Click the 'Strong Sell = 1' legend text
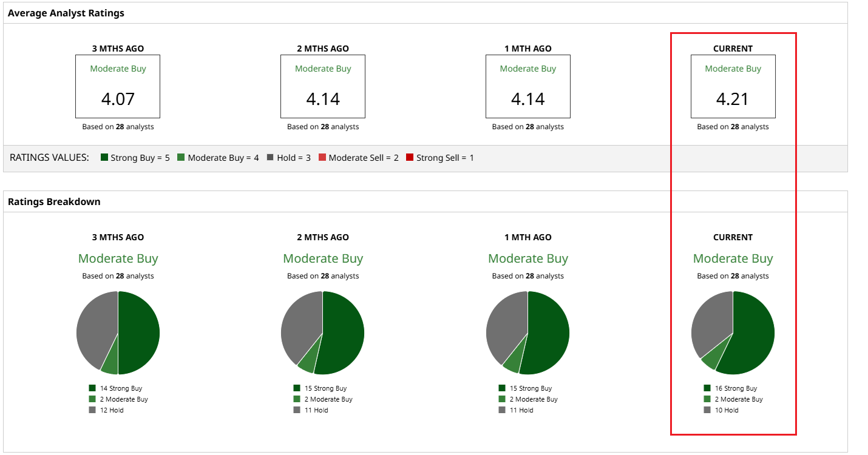Image resolution: width=868 pixels, height=455 pixels. click(x=446, y=158)
